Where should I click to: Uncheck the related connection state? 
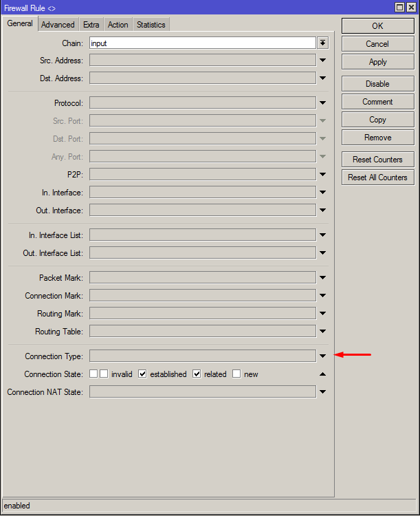[x=197, y=374]
